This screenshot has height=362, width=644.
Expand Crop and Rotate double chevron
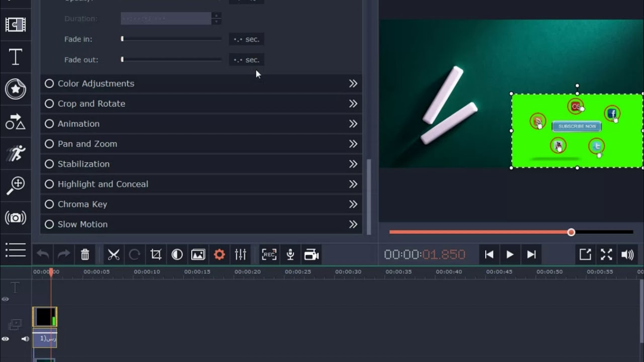pyautogui.click(x=353, y=104)
